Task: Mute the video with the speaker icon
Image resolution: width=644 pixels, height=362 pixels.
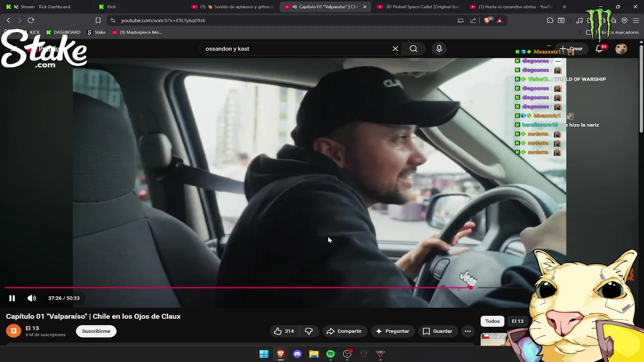Action: (x=32, y=298)
